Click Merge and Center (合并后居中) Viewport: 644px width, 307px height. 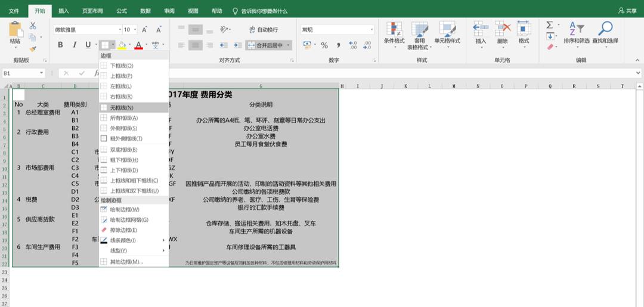point(265,45)
